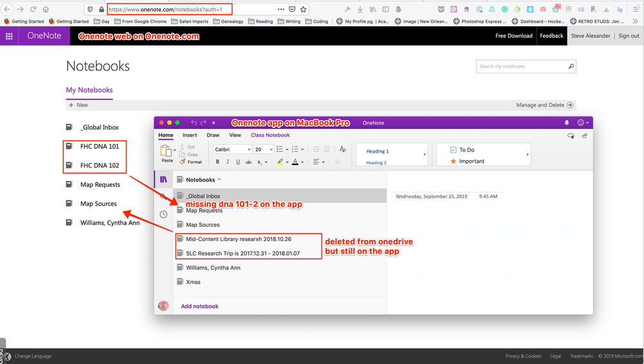This screenshot has height=364, width=644.
Task: Apply the black font color
Action: [295, 162]
